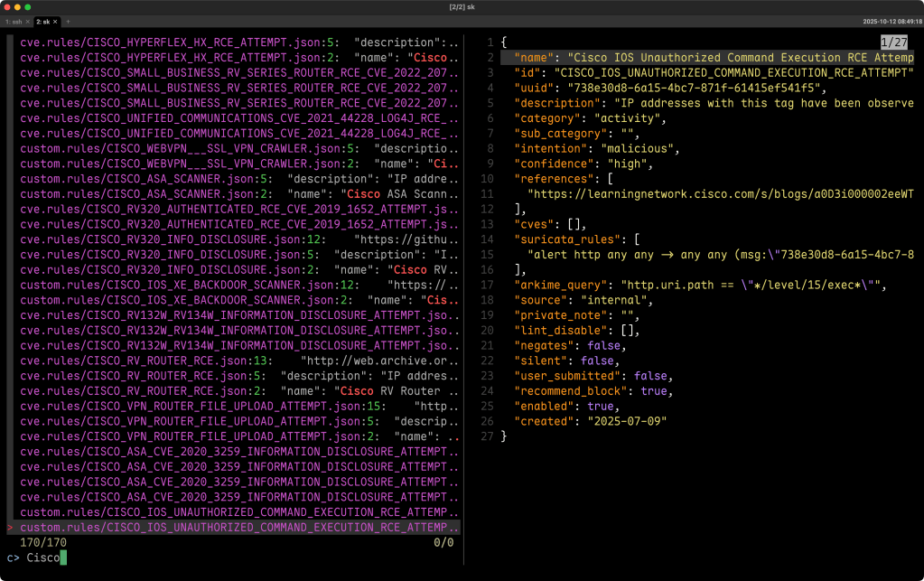Close the '1: ssh' tab

[28, 21]
